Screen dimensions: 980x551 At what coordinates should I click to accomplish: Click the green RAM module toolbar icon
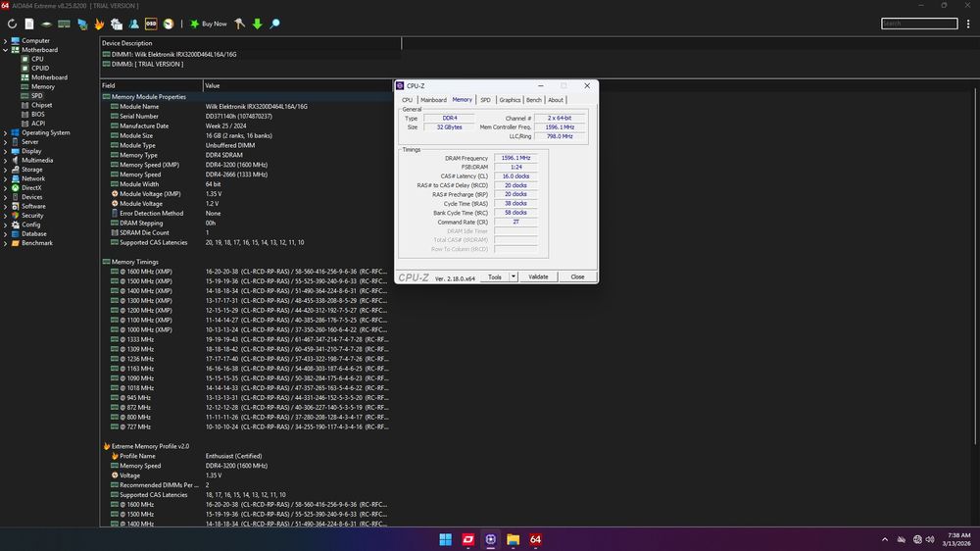click(x=64, y=24)
